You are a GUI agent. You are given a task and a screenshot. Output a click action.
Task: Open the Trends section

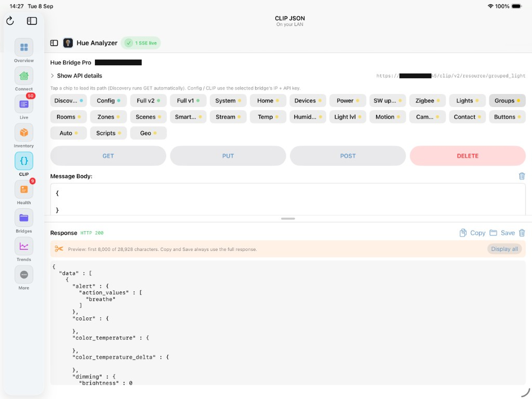pyautogui.click(x=24, y=246)
